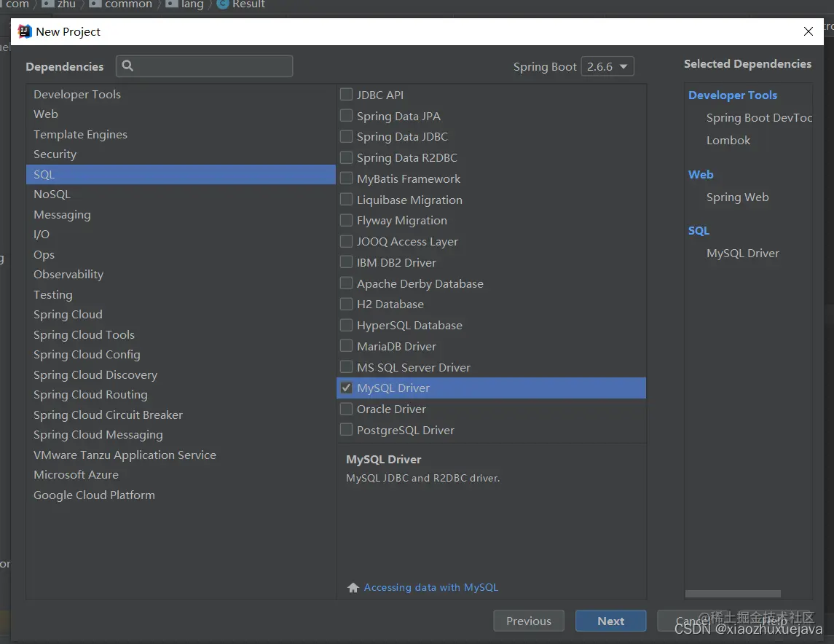Close the New Project dialog
Viewport: 834px width, 644px height.
pyautogui.click(x=808, y=31)
